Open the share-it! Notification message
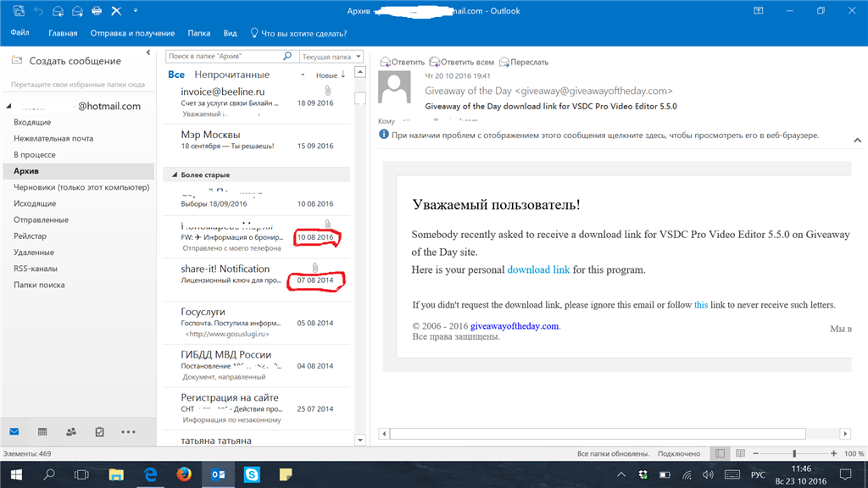 257,280
